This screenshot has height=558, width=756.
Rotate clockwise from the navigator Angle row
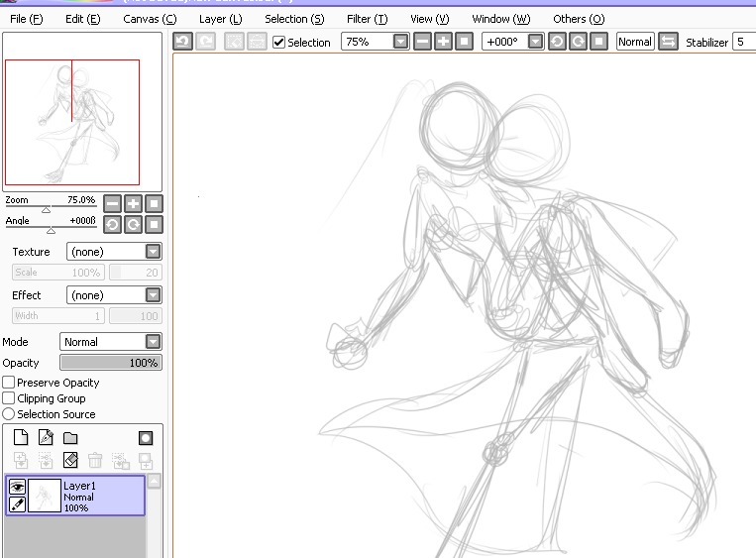pos(133,224)
